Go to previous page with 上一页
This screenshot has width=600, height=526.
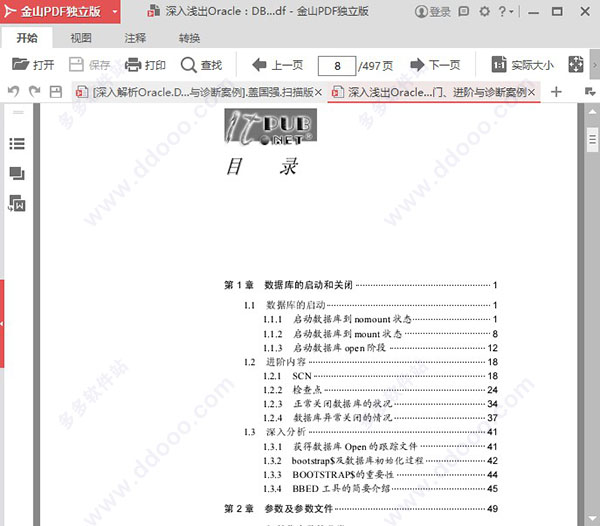pos(278,65)
